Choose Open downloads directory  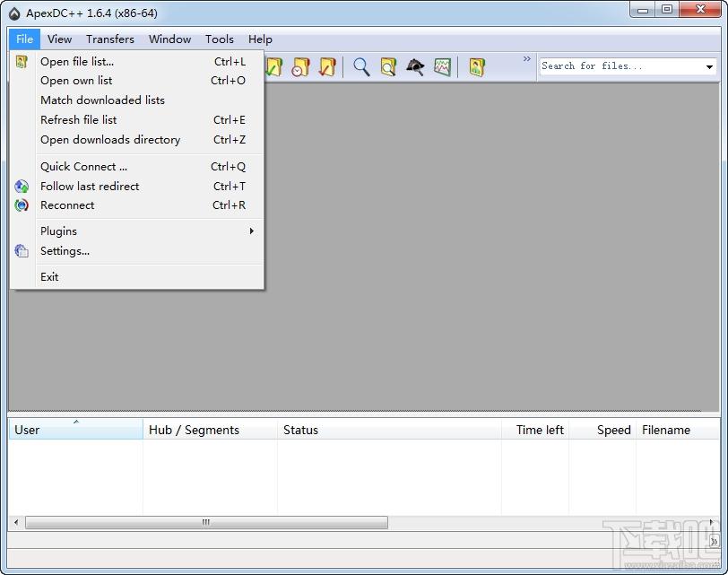pos(136,139)
